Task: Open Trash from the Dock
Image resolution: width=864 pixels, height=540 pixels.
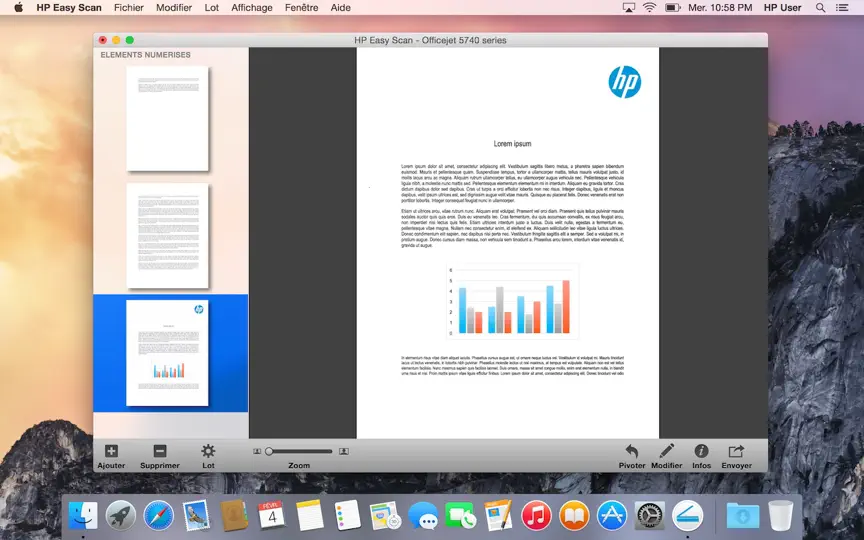Action: click(781, 516)
